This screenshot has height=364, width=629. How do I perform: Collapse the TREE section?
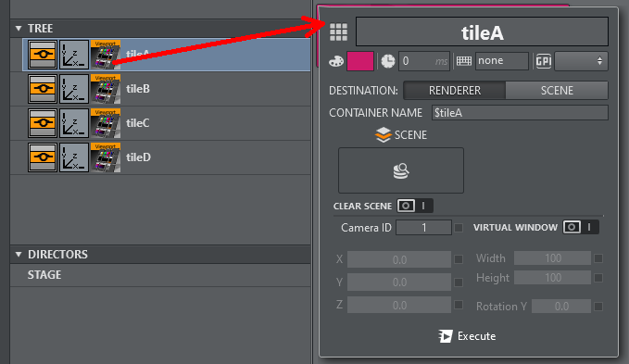pyautogui.click(x=19, y=29)
